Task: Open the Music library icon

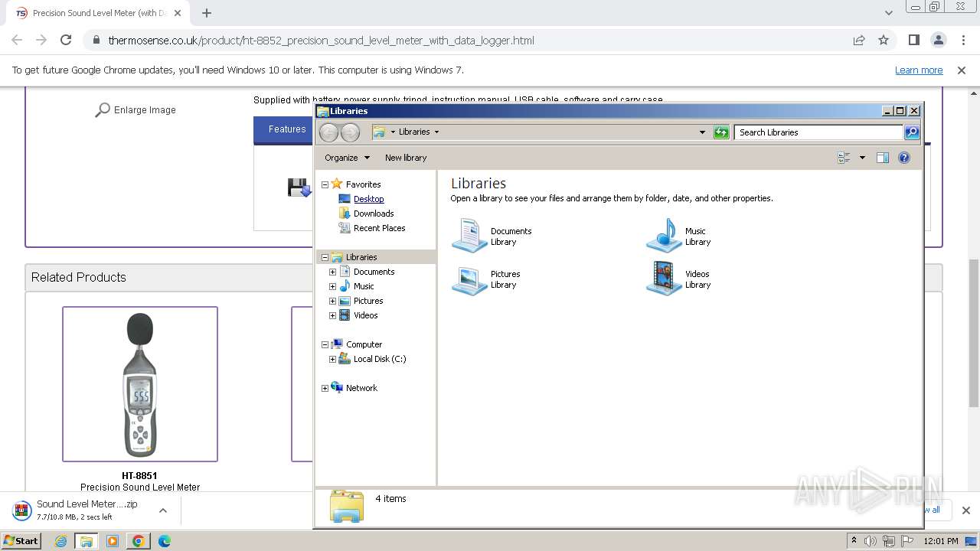Action: 664,236
